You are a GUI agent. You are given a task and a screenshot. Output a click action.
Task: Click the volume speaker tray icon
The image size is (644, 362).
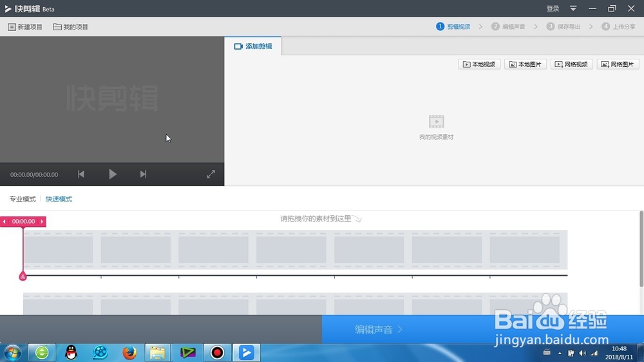[582, 353]
